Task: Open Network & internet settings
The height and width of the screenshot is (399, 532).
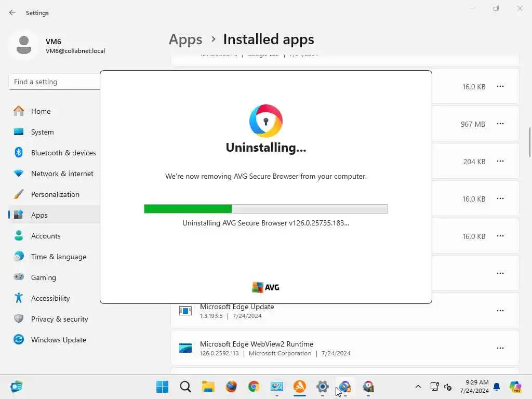Action: (x=54, y=174)
